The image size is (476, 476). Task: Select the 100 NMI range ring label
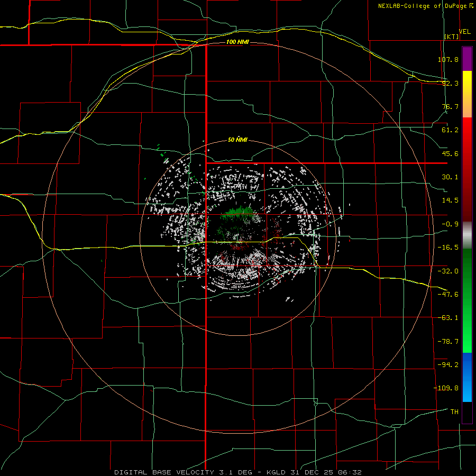tap(237, 42)
